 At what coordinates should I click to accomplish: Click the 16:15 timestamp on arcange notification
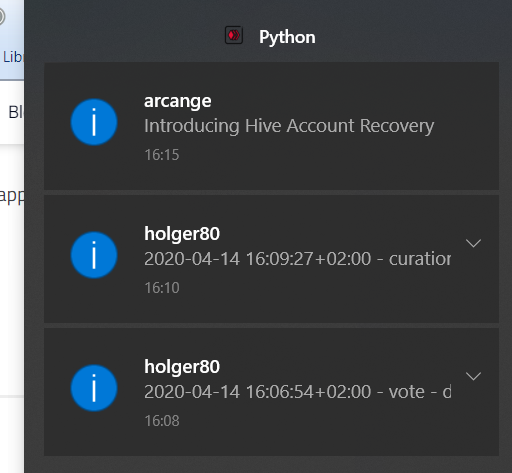(x=162, y=155)
